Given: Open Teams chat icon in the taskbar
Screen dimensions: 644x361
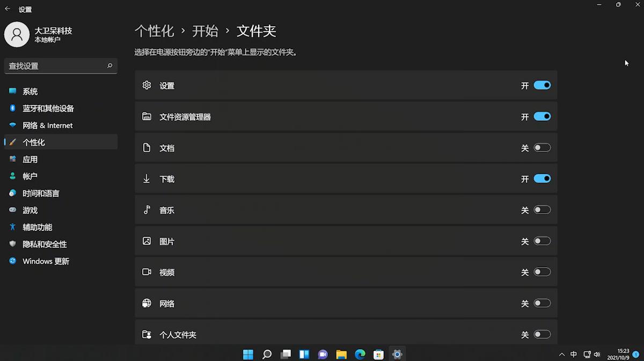Looking at the screenshot, I should [x=323, y=354].
